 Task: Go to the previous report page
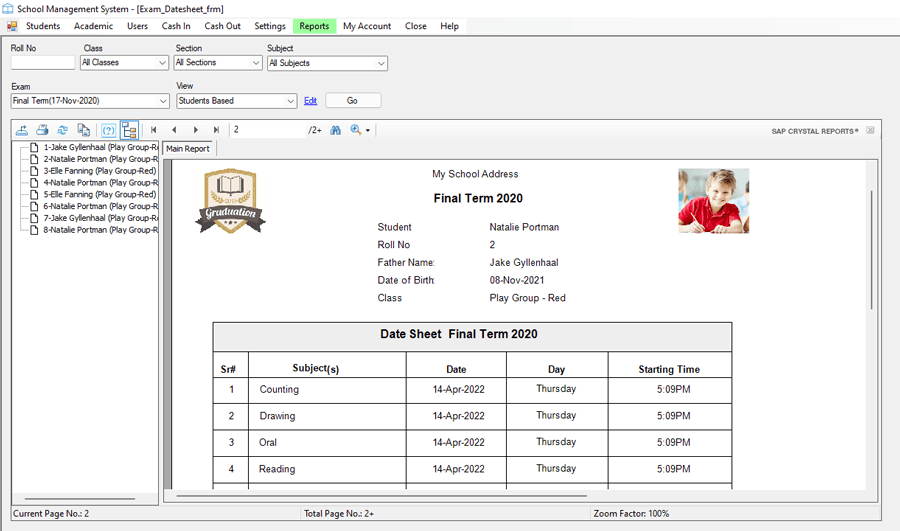(174, 130)
